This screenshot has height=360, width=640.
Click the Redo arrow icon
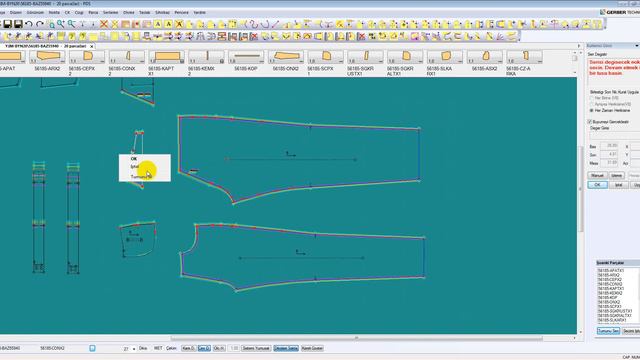[x=40, y=24]
